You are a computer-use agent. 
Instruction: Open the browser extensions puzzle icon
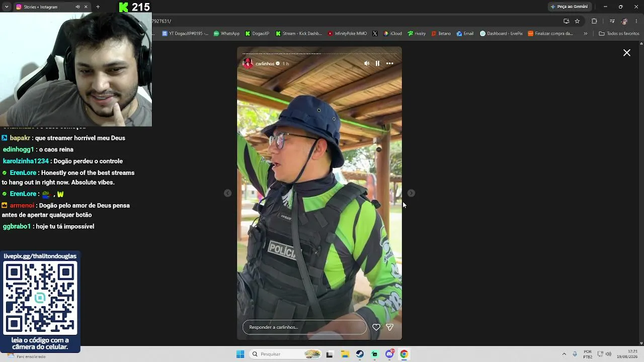pos(594,21)
